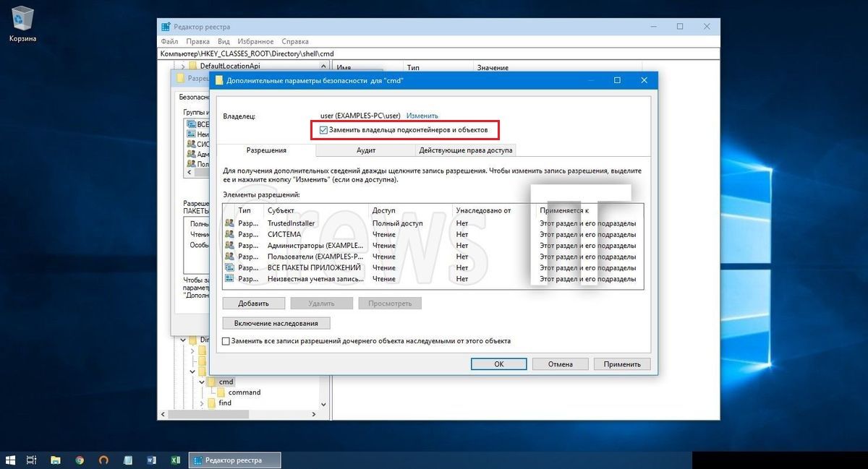The width and height of the screenshot is (868, 469).
Task: Open the Файл menu
Action: coord(170,42)
